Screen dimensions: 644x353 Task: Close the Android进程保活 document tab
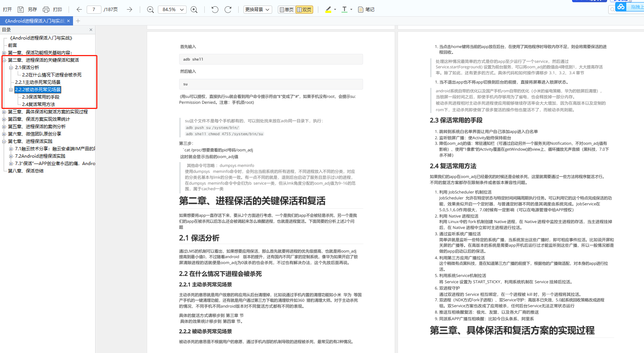68,21
